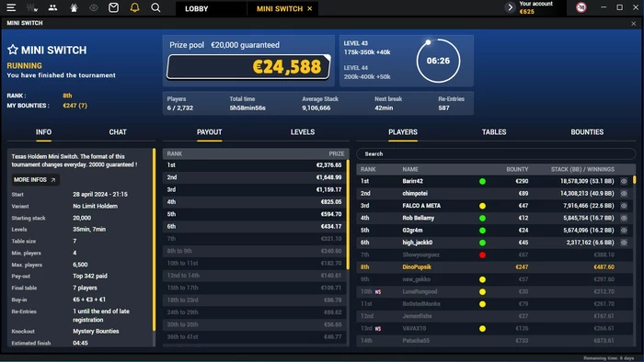Image resolution: width=644 pixels, height=362 pixels.
Task: Open the TABLES tab
Action: (494, 132)
